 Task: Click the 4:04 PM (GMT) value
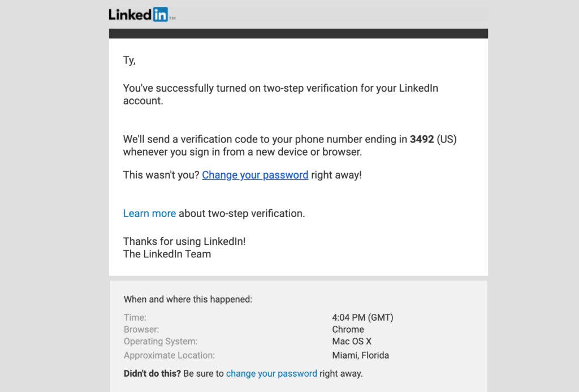pos(362,317)
